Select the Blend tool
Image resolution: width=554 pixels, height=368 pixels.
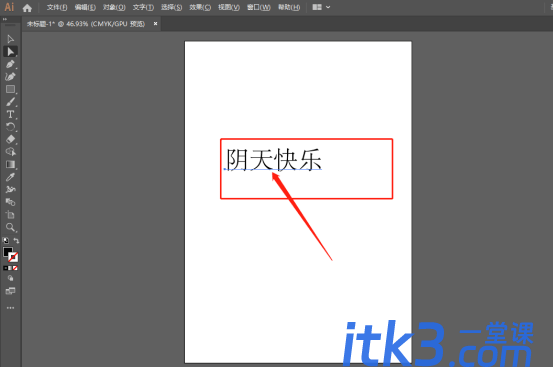pos(10,202)
